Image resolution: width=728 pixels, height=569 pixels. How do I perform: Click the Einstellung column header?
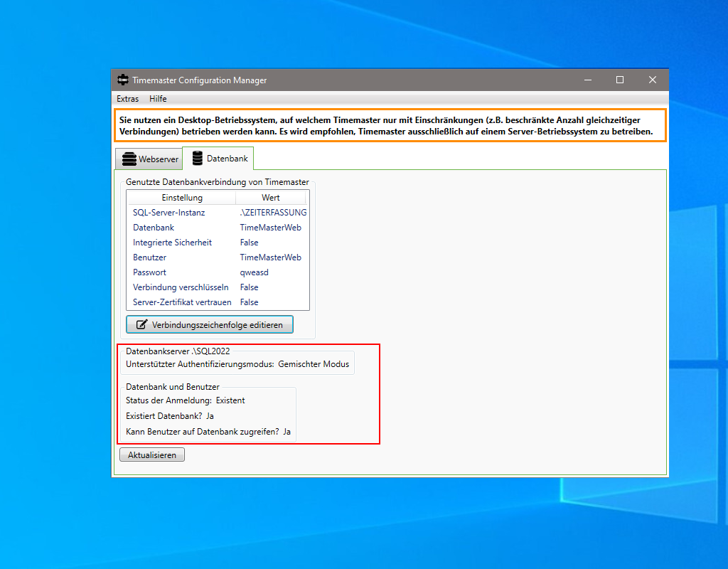[181, 197]
